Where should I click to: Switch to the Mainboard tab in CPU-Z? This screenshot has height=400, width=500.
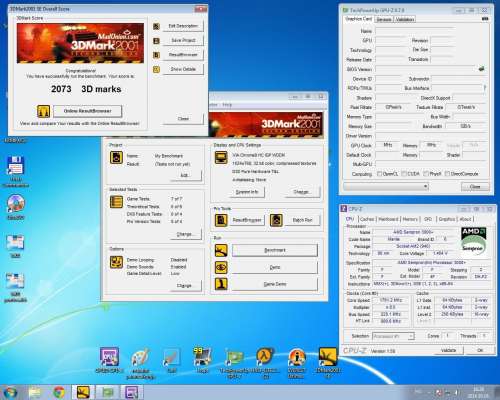(x=388, y=219)
